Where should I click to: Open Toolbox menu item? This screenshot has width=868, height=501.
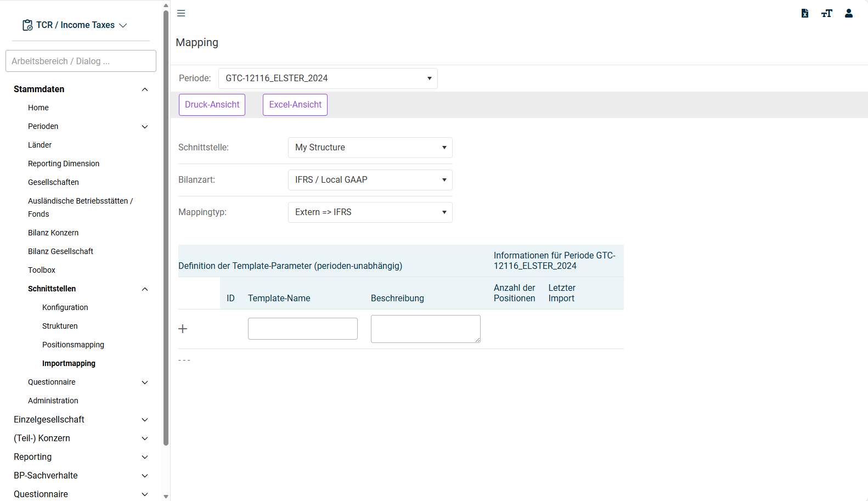point(42,270)
